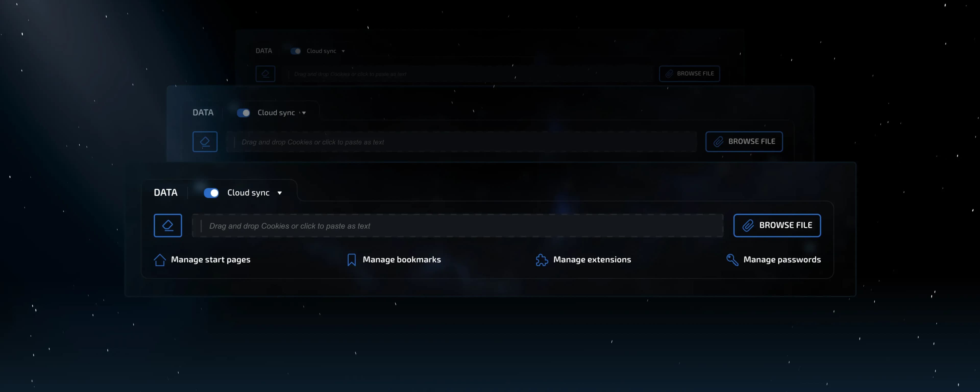Click the key icon for passwords
Screen dimensions: 980x392
[x=732, y=260]
